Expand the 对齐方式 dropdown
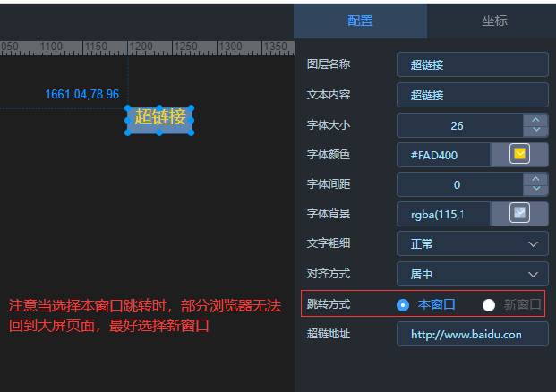 coord(472,274)
